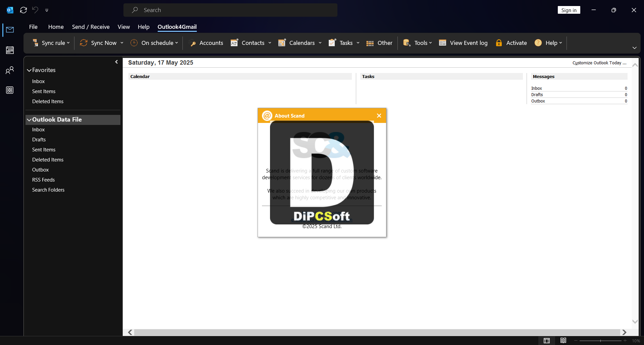The width and height of the screenshot is (644, 345).
Task: Expand On schedule dropdown arrow
Action: pyautogui.click(x=176, y=43)
